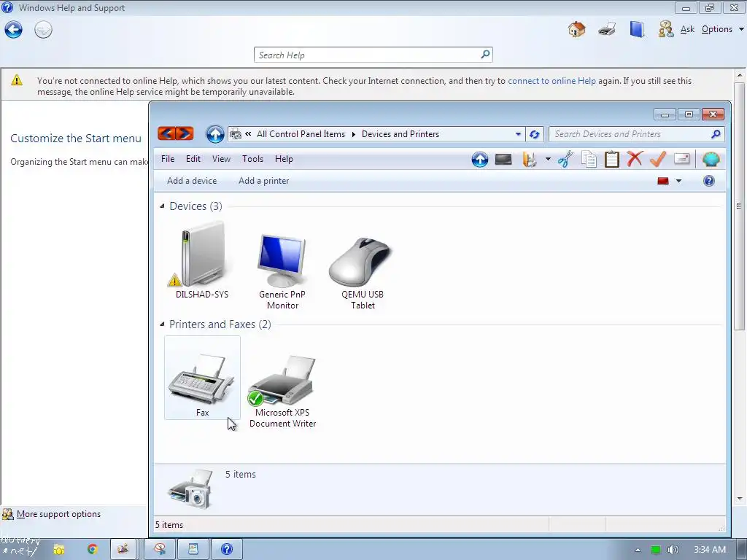This screenshot has width=747, height=560.
Task: Click the Help window vertical scrollbar thumb
Action: (740, 206)
